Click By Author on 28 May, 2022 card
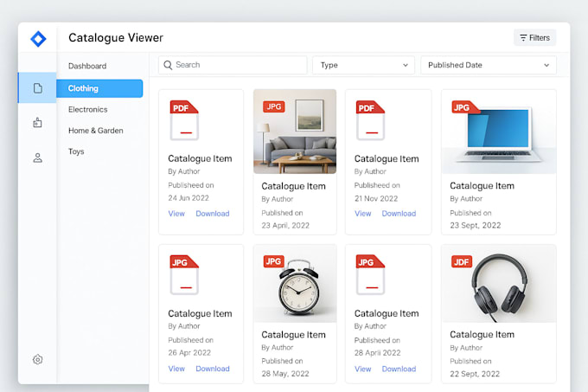The image size is (588, 392). (x=277, y=348)
